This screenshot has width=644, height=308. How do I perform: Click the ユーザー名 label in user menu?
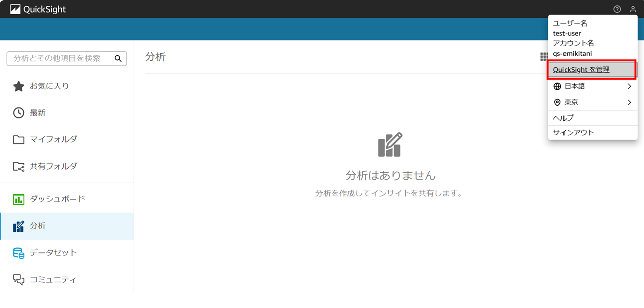point(570,23)
